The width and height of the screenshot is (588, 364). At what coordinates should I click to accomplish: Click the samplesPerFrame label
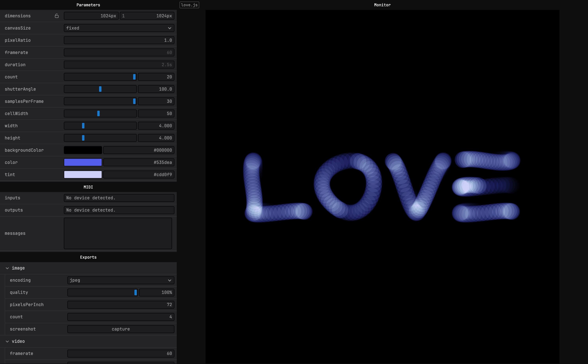(x=24, y=101)
